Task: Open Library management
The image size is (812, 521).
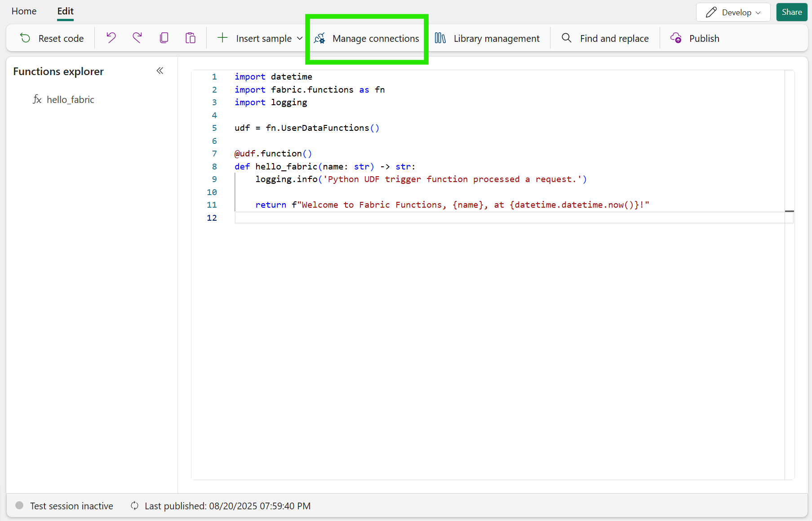Action: coord(488,38)
